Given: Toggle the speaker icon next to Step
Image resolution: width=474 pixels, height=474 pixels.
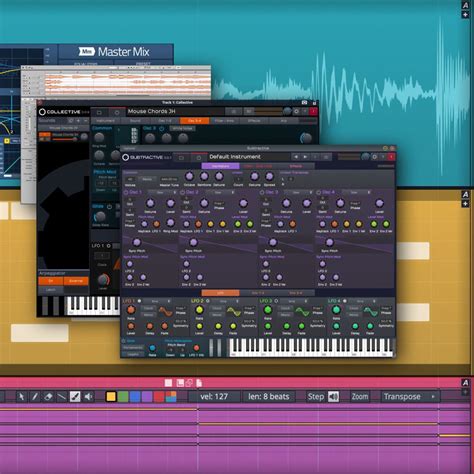Looking at the screenshot, I should [x=333, y=397].
